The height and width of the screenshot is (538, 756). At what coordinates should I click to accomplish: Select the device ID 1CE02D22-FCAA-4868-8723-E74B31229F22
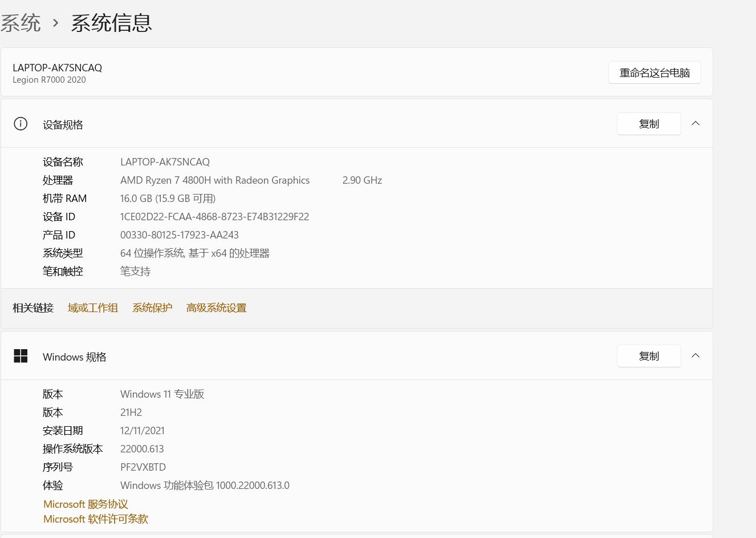pyautogui.click(x=214, y=217)
